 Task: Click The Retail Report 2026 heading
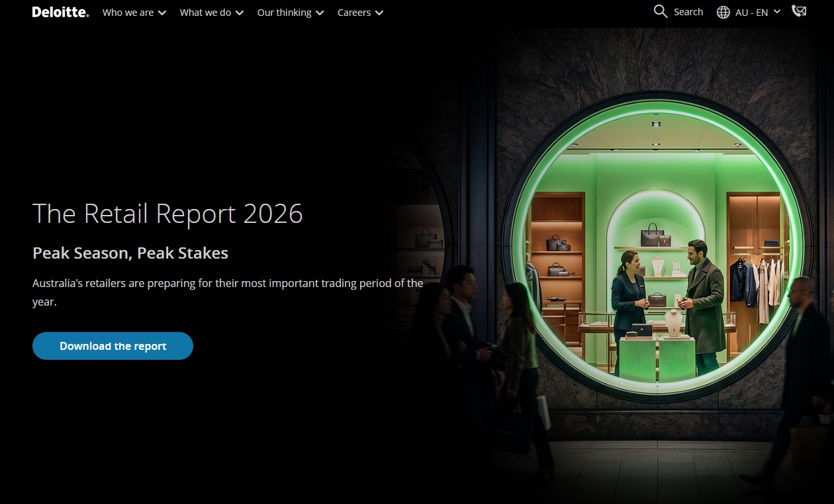167,214
